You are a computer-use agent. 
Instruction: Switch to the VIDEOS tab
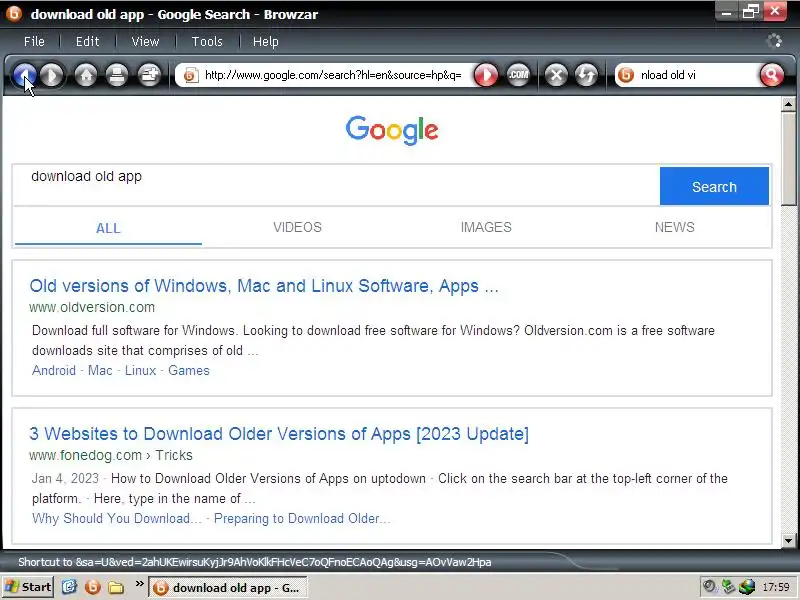click(x=297, y=227)
